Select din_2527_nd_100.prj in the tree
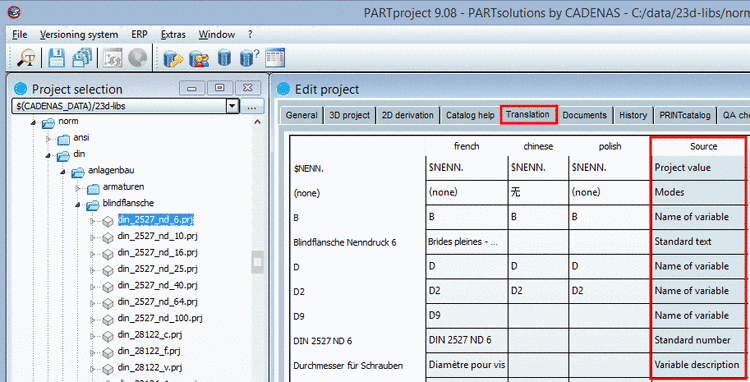 (160, 318)
